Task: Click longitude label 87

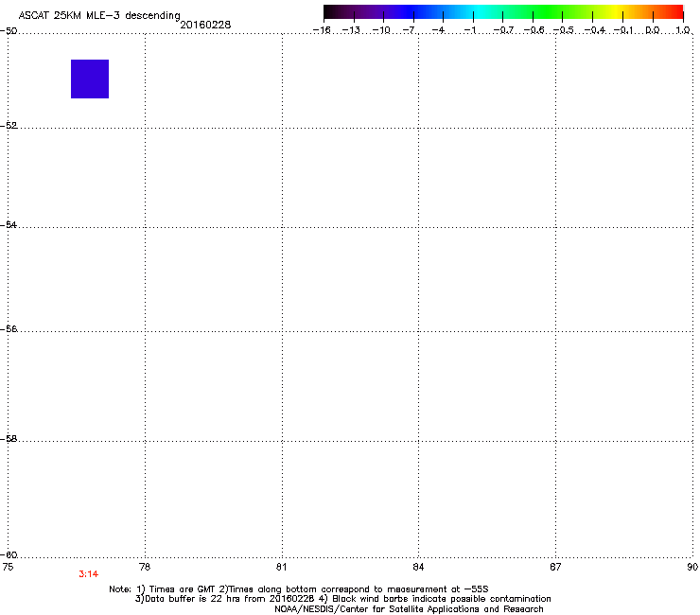Action: click(555, 567)
